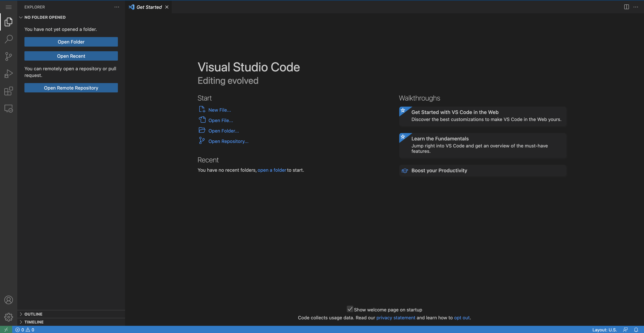Click the Open Folder icon in Start list
Image resolution: width=644 pixels, height=333 pixels.
[x=202, y=130]
